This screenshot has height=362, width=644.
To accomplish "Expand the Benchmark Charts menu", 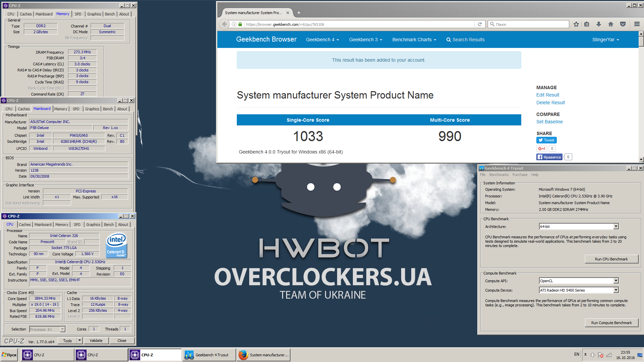I will click(414, 40).
